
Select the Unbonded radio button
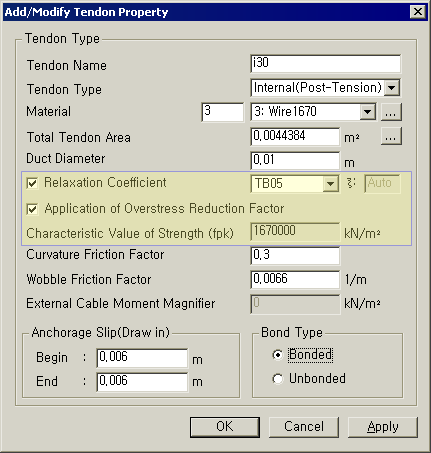pyautogui.click(x=277, y=379)
